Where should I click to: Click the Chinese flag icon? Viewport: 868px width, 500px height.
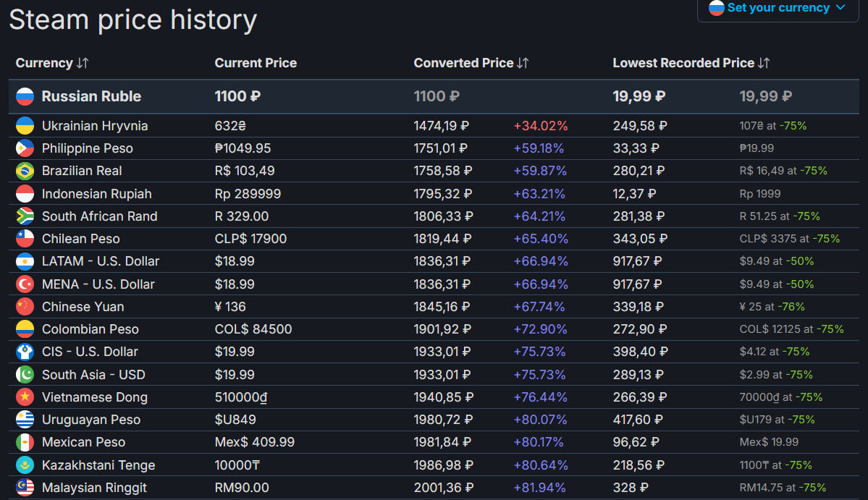[25, 306]
